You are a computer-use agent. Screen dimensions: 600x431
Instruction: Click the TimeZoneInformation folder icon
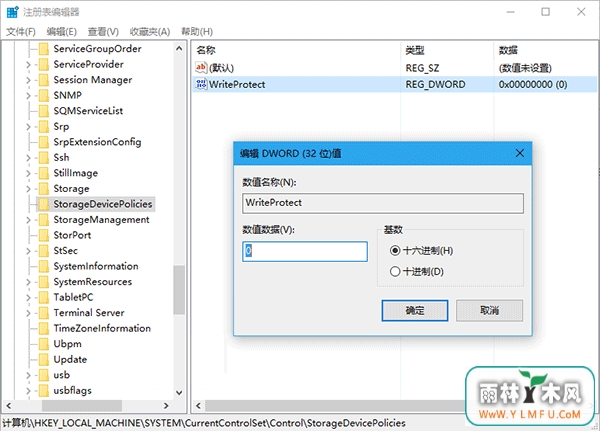tap(44, 328)
